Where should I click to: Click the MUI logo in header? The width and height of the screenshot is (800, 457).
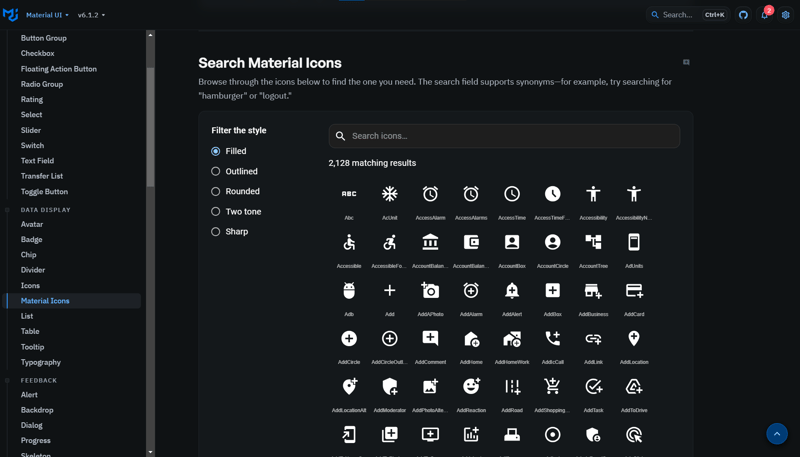tap(10, 15)
